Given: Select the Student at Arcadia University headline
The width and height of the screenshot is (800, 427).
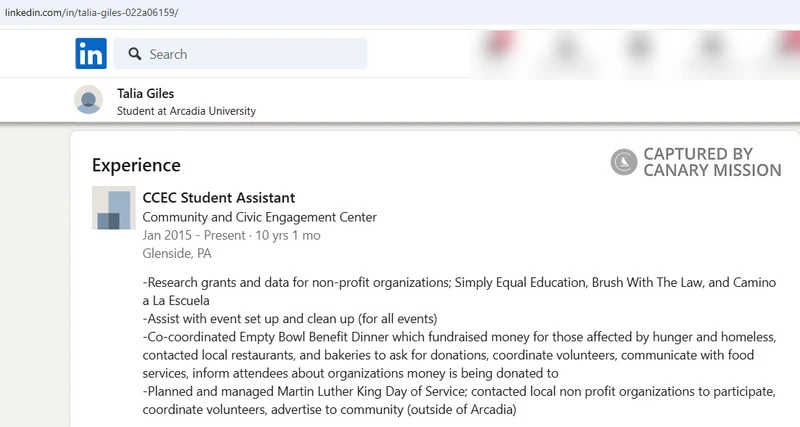Looking at the screenshot, I should pos(186,111).
